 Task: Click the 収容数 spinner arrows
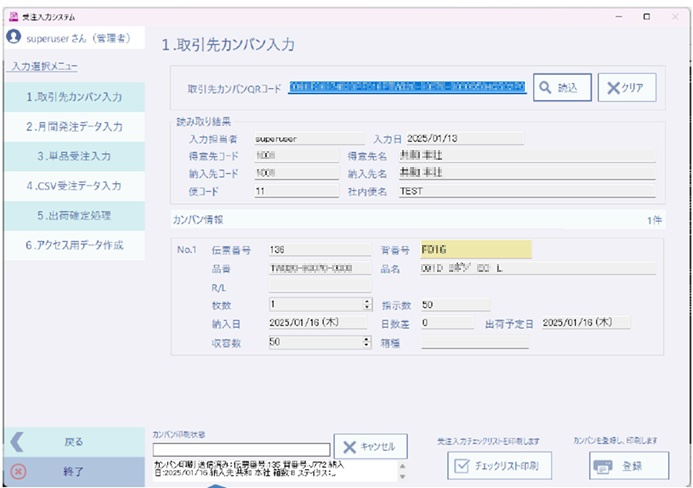coord(367,342)
